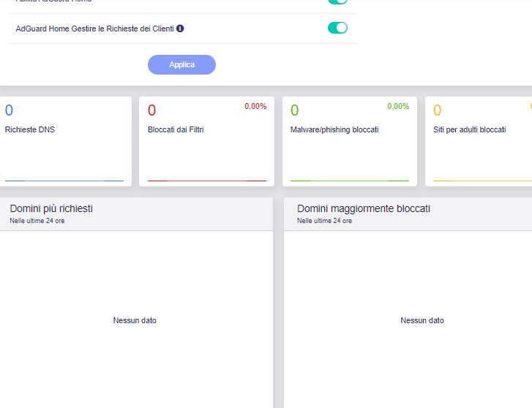Click the Malware/phishing bloccati sparkline graph

coord(349,179)
